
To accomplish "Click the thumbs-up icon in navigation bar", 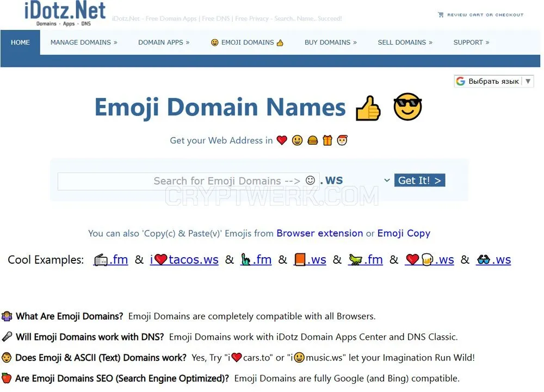I will tap(280, 42).
